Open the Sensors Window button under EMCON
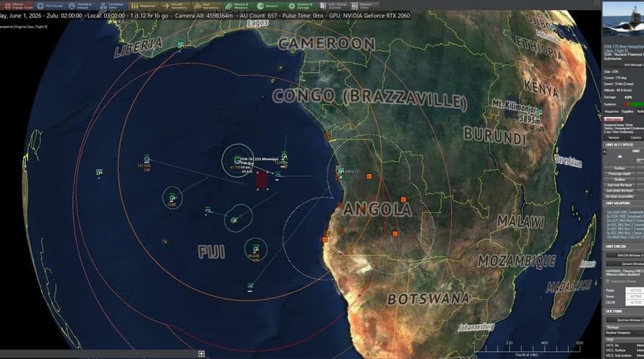 (625, 264)
